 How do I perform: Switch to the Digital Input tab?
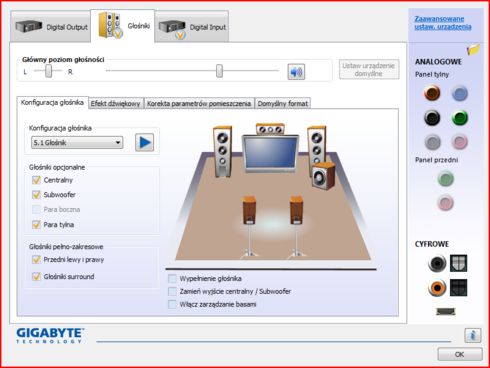point(192,27)
